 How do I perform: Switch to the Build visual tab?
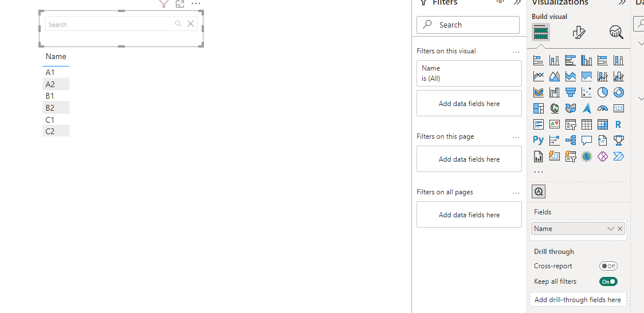(x=541, y=32)
